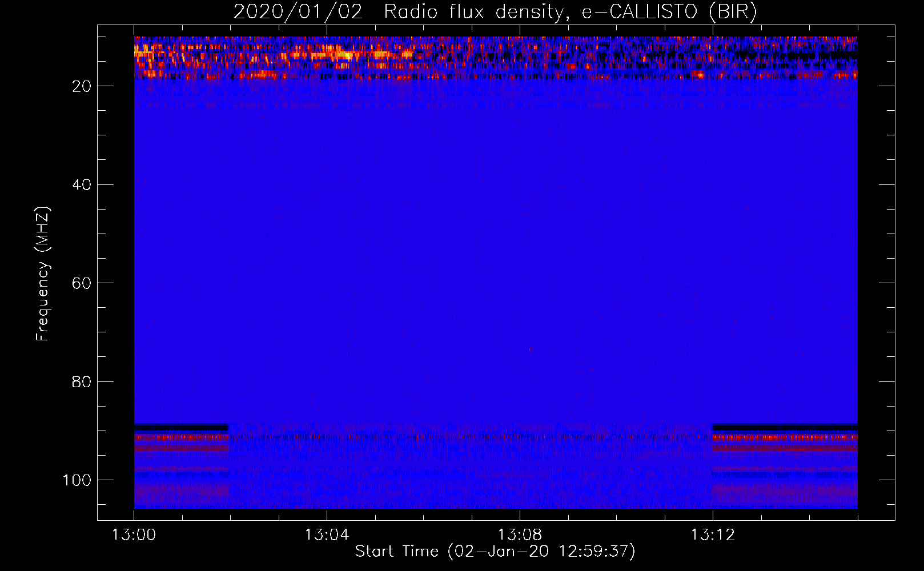The image size is (924, 571).
Task: Click the 13:12 time tick label
Action: 713,535
